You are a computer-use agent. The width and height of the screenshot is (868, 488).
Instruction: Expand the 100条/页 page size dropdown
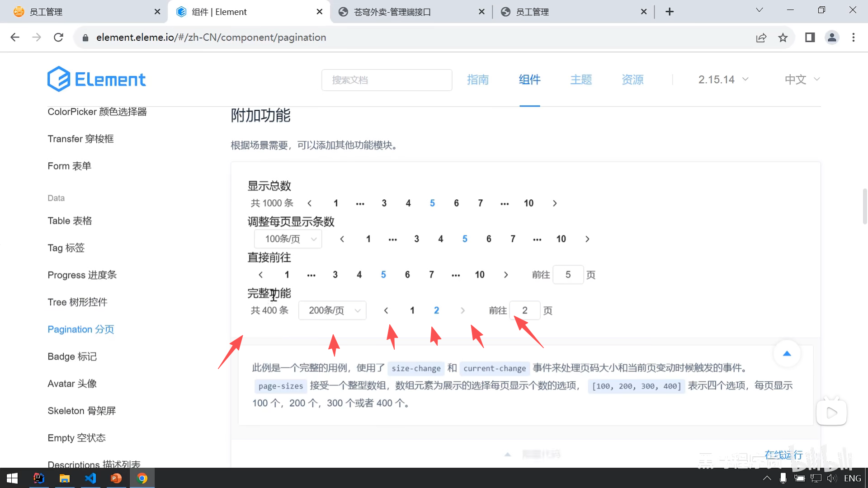288,239
